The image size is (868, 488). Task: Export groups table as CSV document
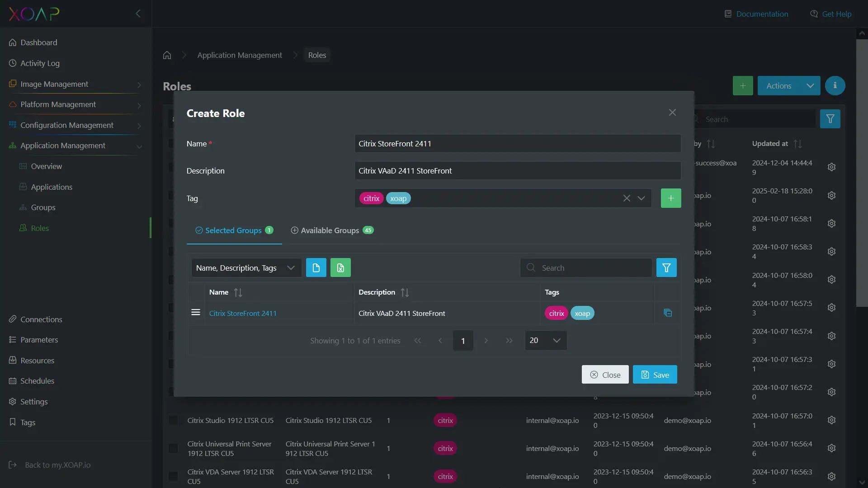coord(316,268)
